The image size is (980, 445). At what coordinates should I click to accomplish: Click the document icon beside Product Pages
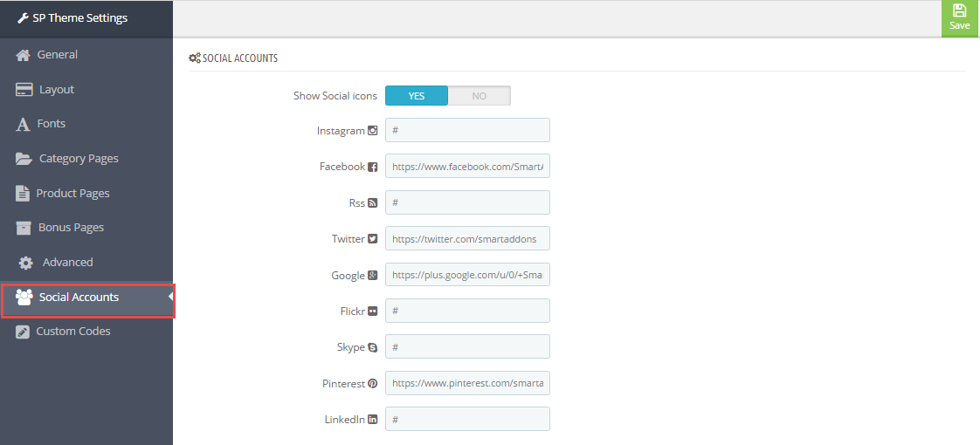pos(23,194)
